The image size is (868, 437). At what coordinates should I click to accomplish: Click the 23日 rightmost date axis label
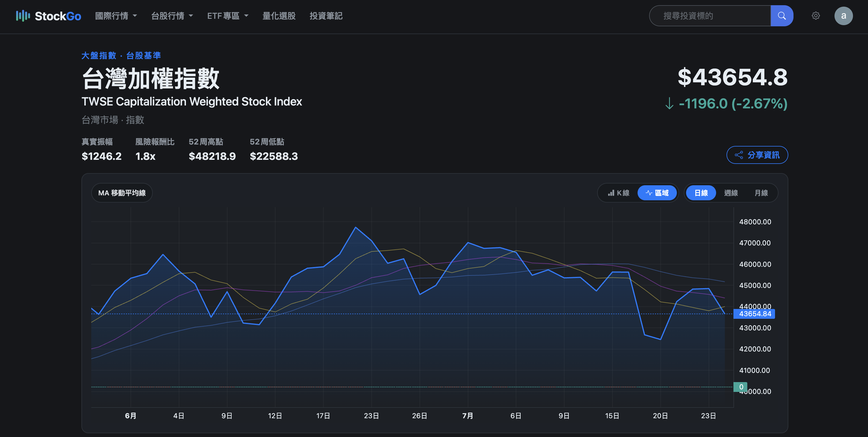[x=708, y=416]
